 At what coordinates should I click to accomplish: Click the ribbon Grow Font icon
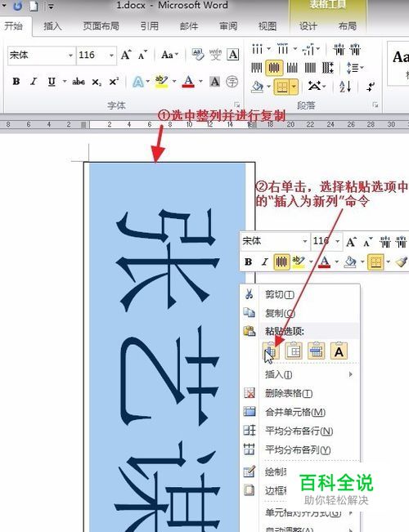coord(126,55)
